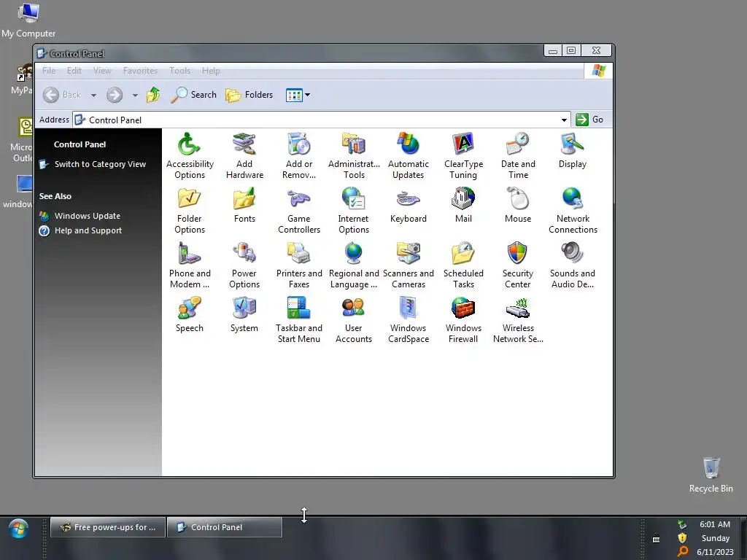Open Date and Time settings icon

pos(518,156)
